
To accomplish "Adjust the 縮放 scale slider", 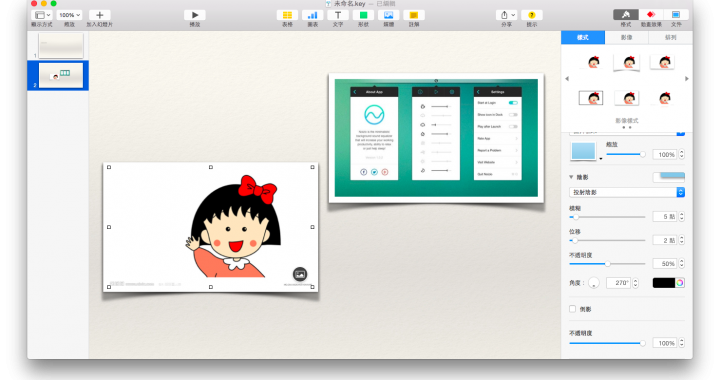I will point(625,155).
